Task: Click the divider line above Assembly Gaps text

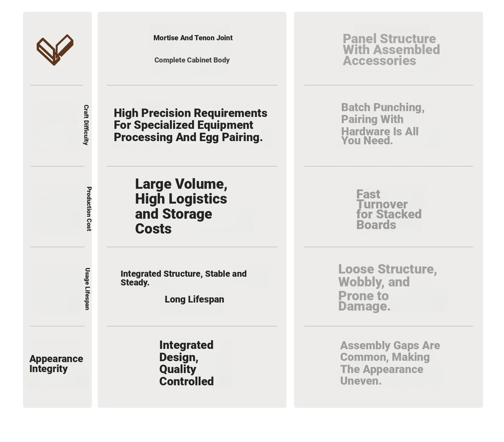Action: tap(389, 326)
